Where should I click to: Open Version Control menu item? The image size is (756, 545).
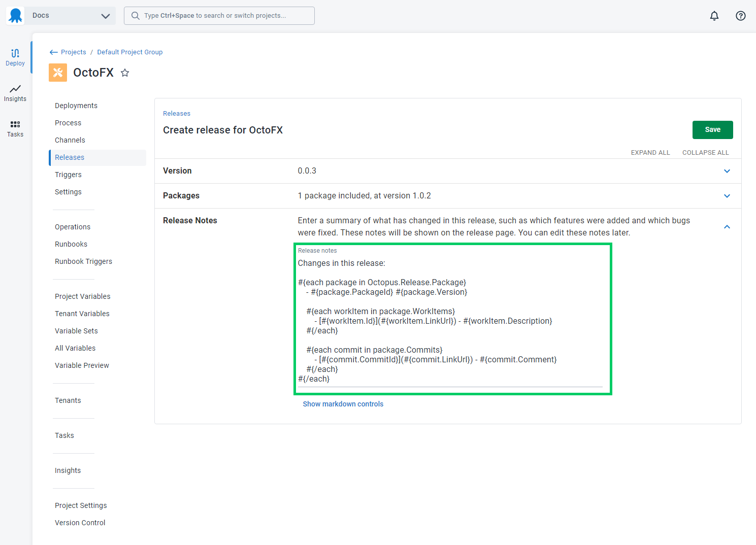[x=80, y=523]
